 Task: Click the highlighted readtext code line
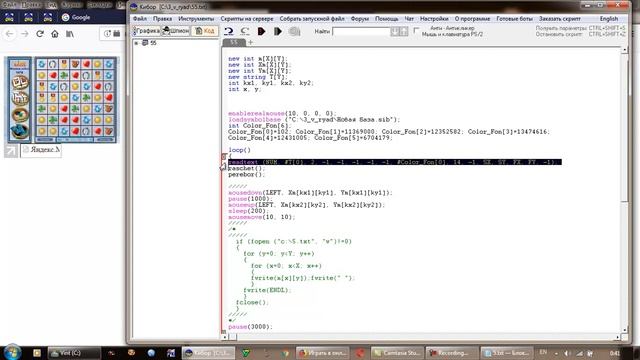[395, 162]
